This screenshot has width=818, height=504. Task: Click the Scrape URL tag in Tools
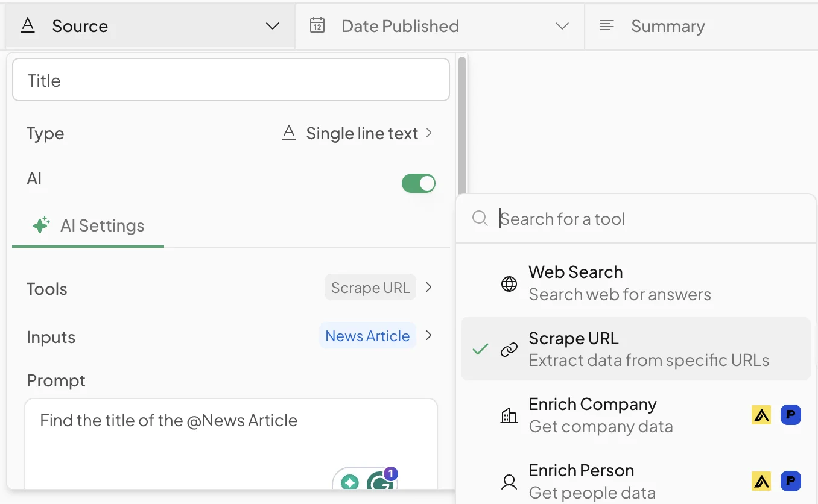[370, 288]
